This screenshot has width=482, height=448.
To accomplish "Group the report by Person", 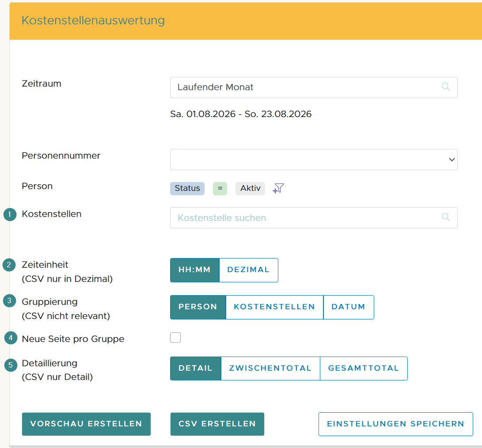I will coord(198,307).
